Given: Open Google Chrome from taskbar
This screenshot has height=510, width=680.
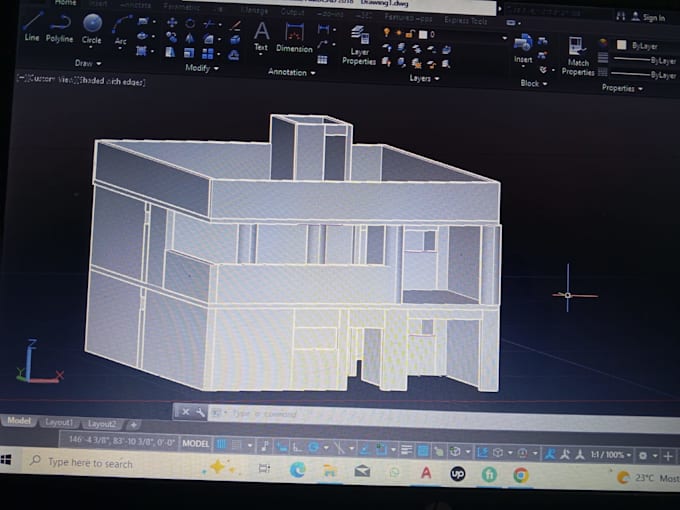Looking at the screenshot, I should click(520, 475).
